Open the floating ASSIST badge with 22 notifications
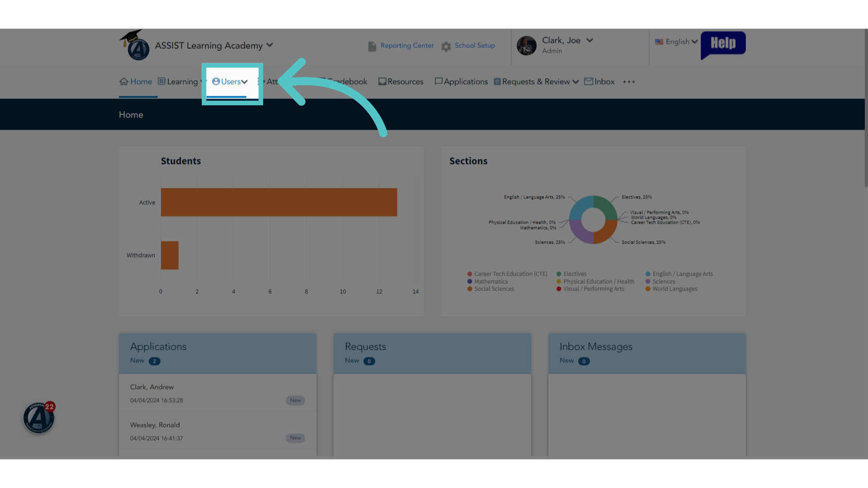Image resolution: width=868 pixels, height=488 pixels. (39, 418)
